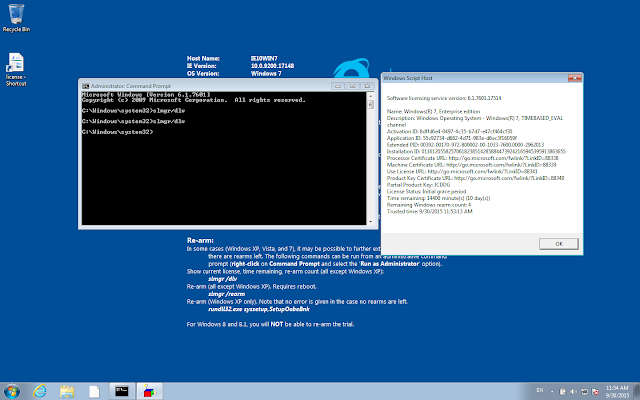Click Command Prompt scrollbar down arrow
Image resolution: width=640 pixels, height=400 pixels.
click(370, 221)
